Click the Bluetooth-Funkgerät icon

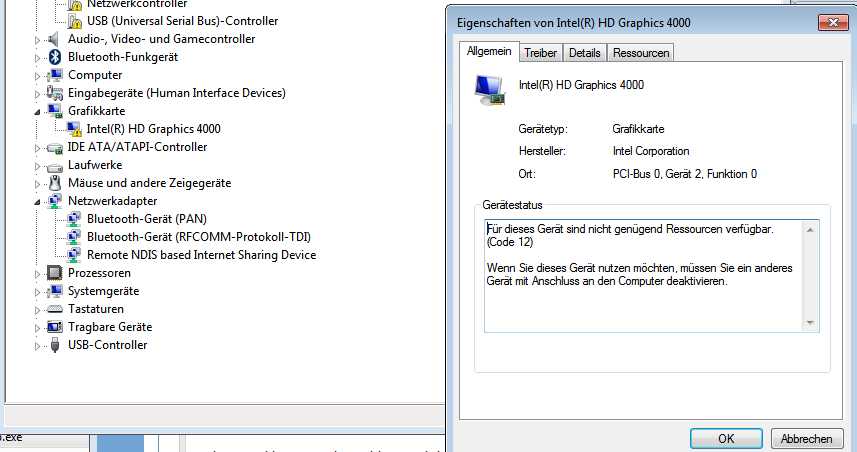pyautogui.click(x=55, y=57)
